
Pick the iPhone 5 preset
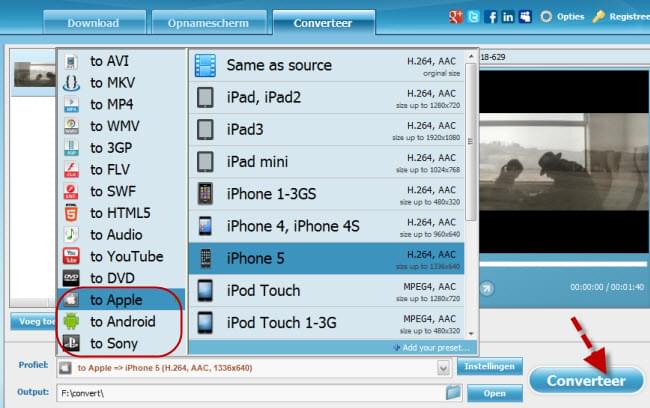[x=327, y=259]
